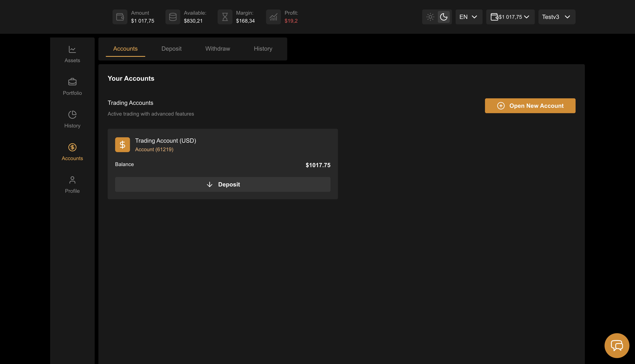The height and width of the screenshot is (364, 635).
Task: Go to the Profile person icon
Action: coord(72,180)
